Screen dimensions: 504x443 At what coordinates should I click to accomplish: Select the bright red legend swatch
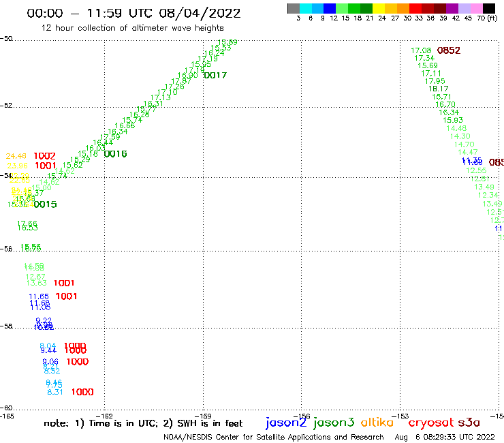[415, 8]
